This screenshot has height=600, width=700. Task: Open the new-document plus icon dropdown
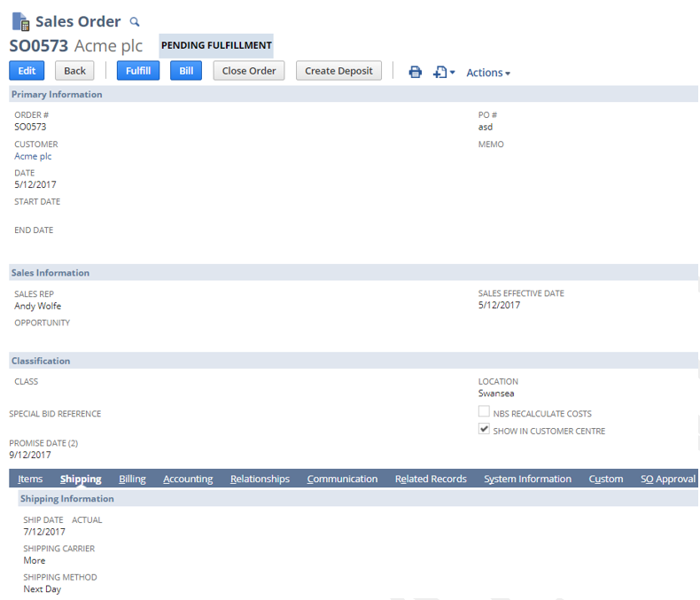[x=443, y=72]
